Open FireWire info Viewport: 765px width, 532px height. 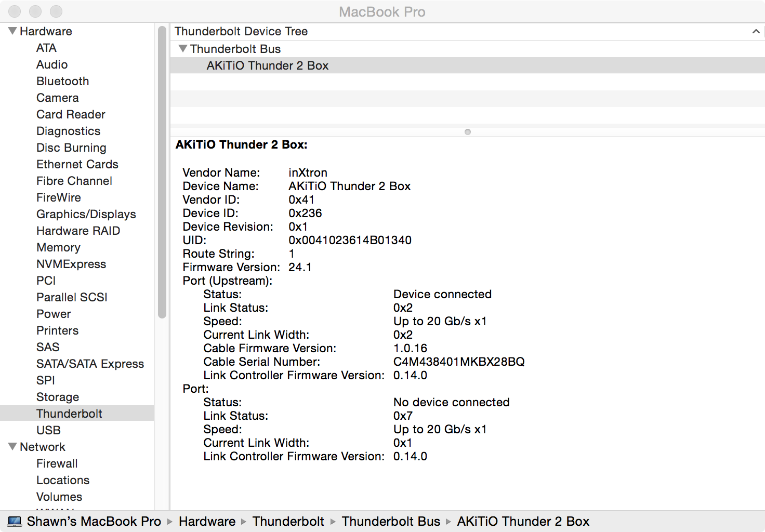(x=59, y=197)
